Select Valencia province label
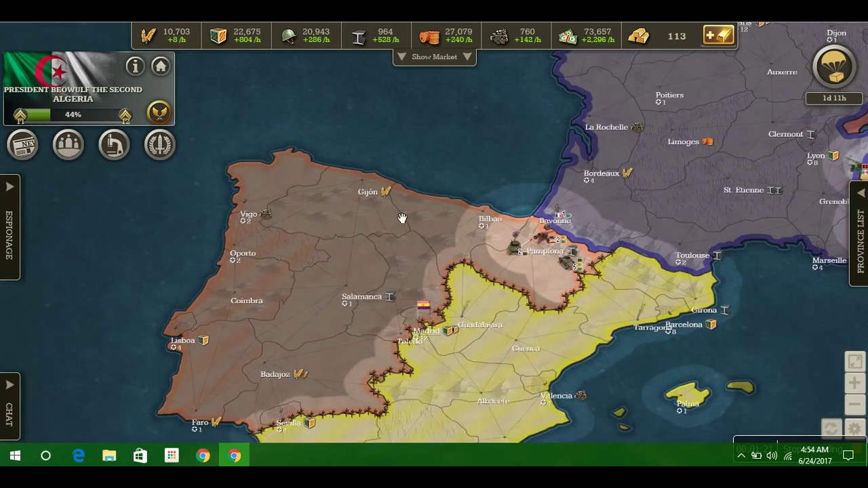The width and height of the screenshot is (868, 488). point(556,396)
